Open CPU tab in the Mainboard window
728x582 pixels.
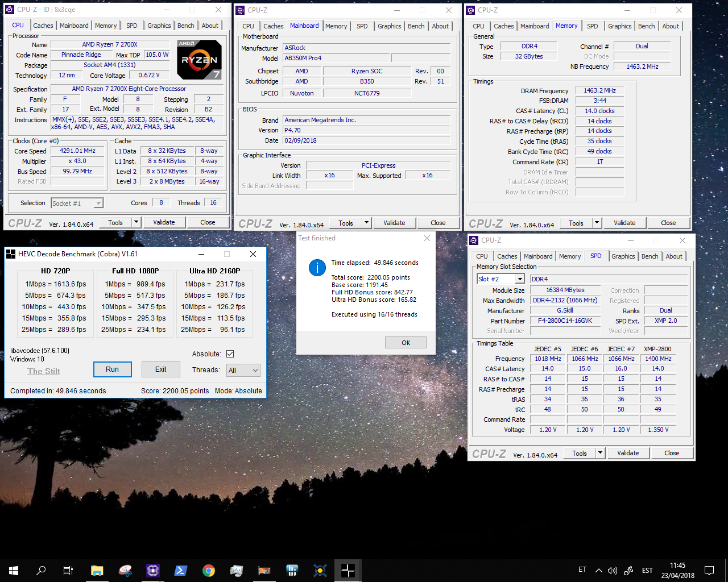pyautogui.click(x=249, y=26)
